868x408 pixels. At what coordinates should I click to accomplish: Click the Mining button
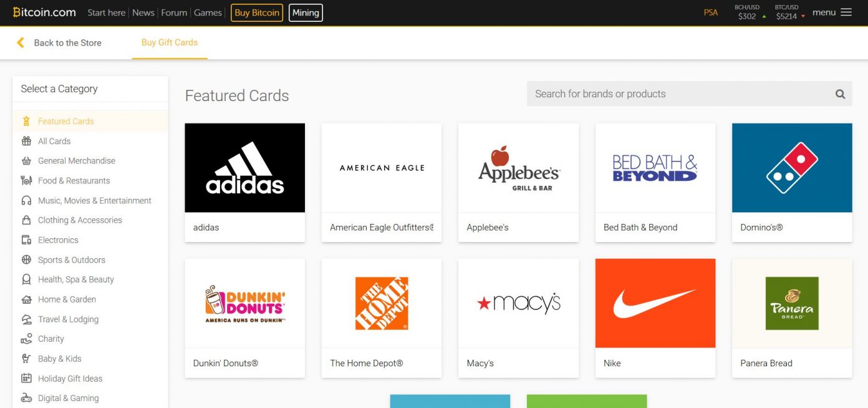tap(306, 12)
